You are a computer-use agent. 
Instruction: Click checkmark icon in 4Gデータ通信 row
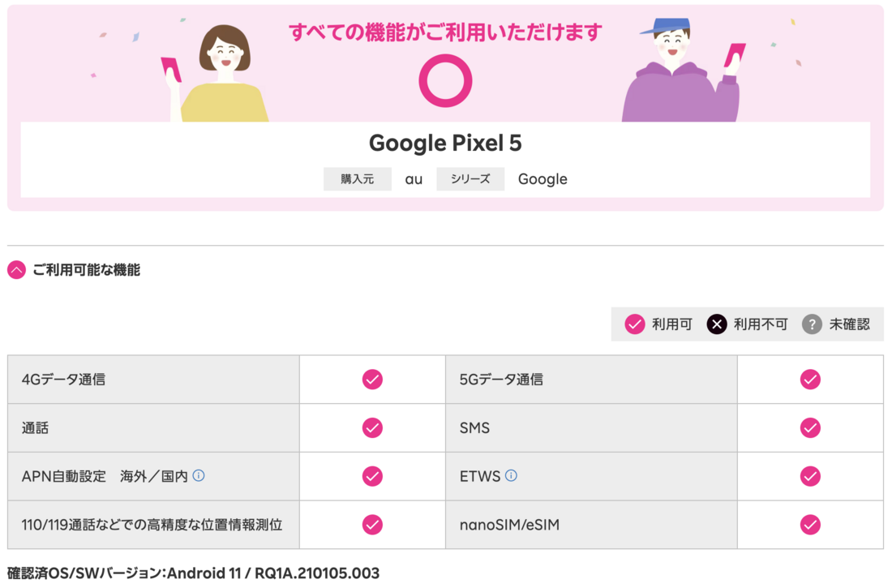(373, 379)
